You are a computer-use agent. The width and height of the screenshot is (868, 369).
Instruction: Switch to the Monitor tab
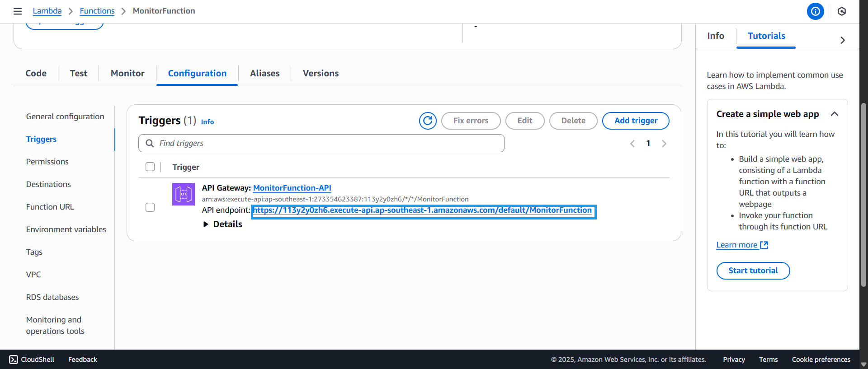[127, 73]
